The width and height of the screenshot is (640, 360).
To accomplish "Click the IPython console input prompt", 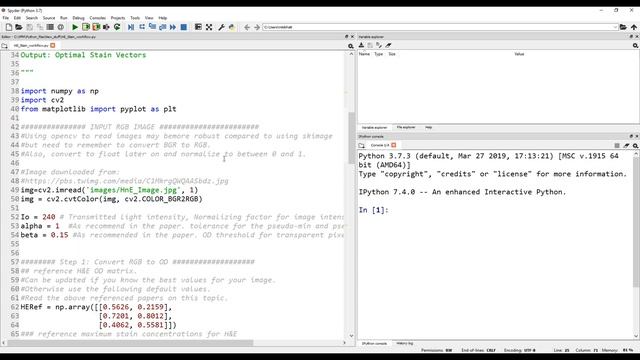I will [x=373, y=210].
